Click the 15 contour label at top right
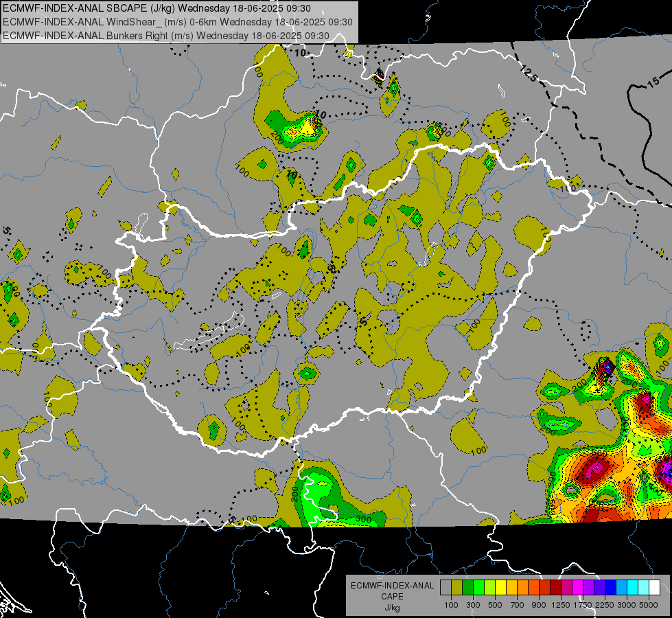 point(653,81)
